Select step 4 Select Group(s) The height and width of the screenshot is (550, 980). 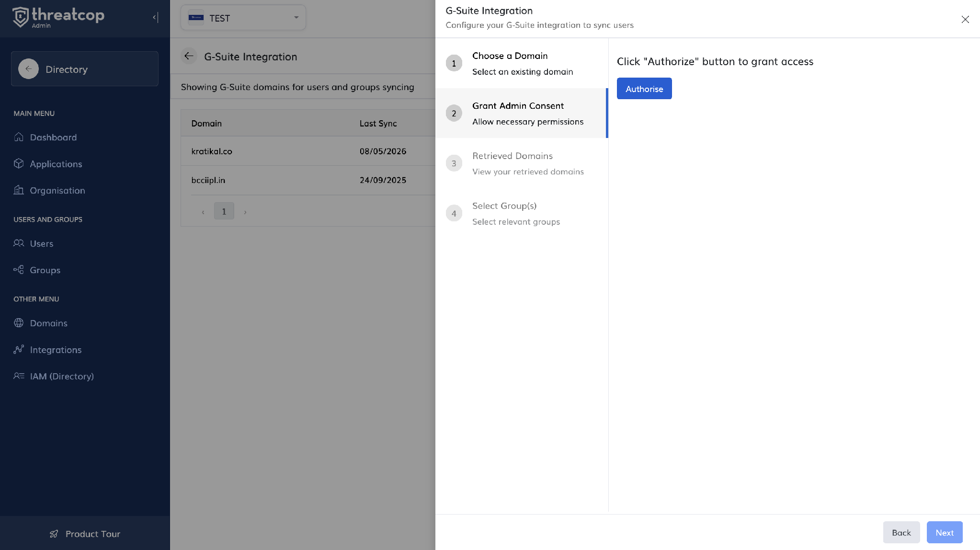[522, 213]
